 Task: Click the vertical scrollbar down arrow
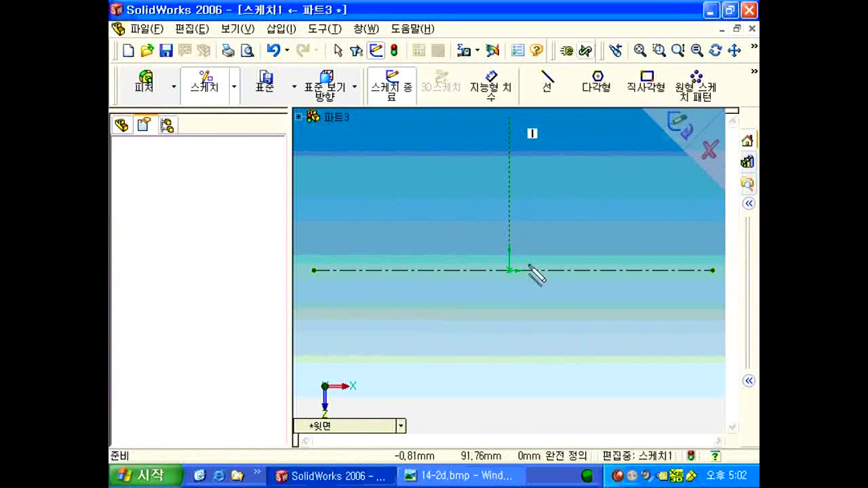pyautogui.click(x=732, y=427)
